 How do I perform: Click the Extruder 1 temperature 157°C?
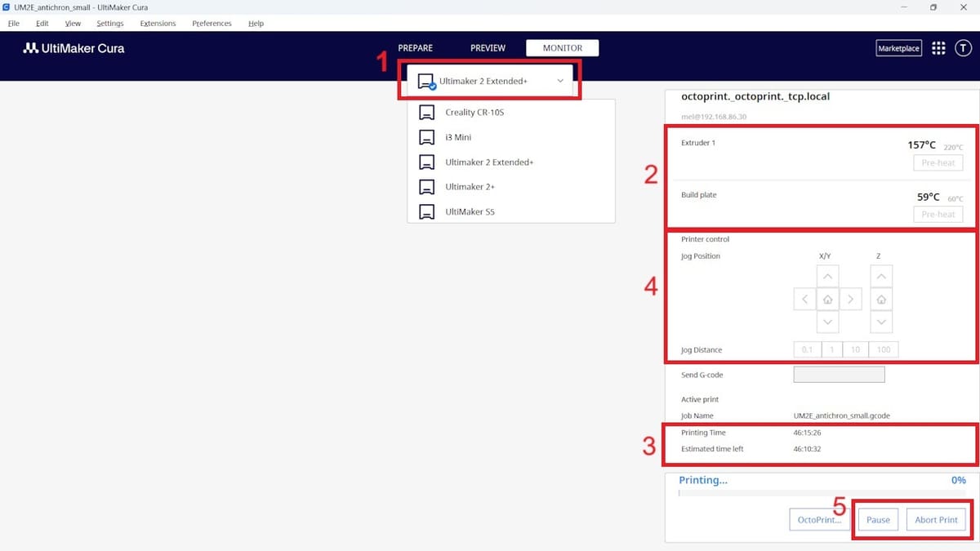[x=922, y=145]
